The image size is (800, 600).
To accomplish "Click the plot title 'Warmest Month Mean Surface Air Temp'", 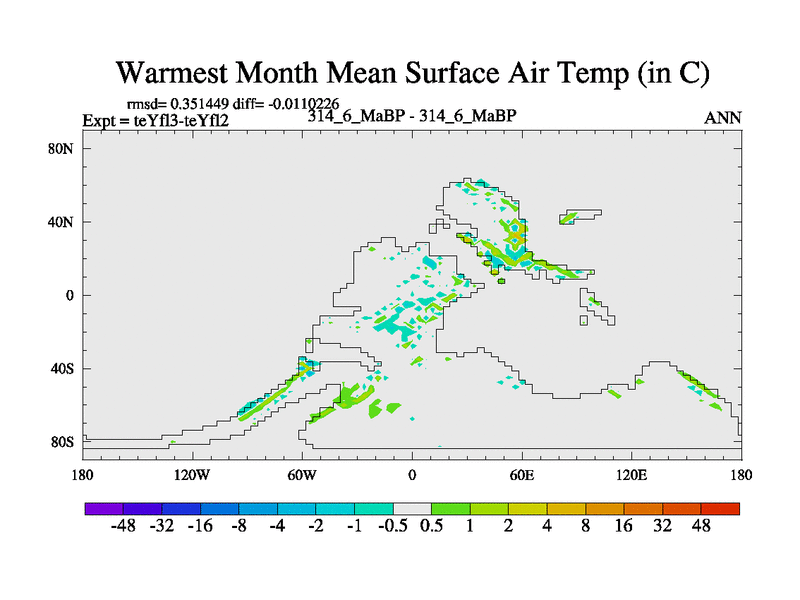I will (412, 73).
